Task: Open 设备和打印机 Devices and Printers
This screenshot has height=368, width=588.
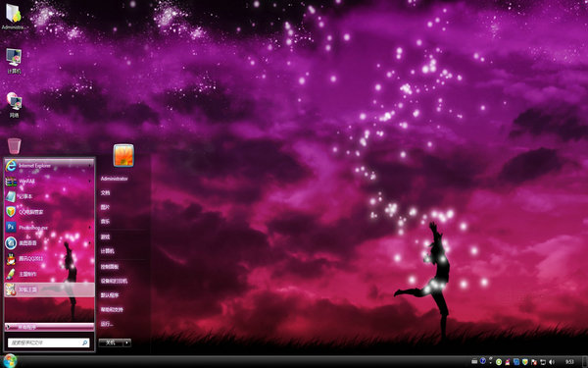Action: point(114,281)
